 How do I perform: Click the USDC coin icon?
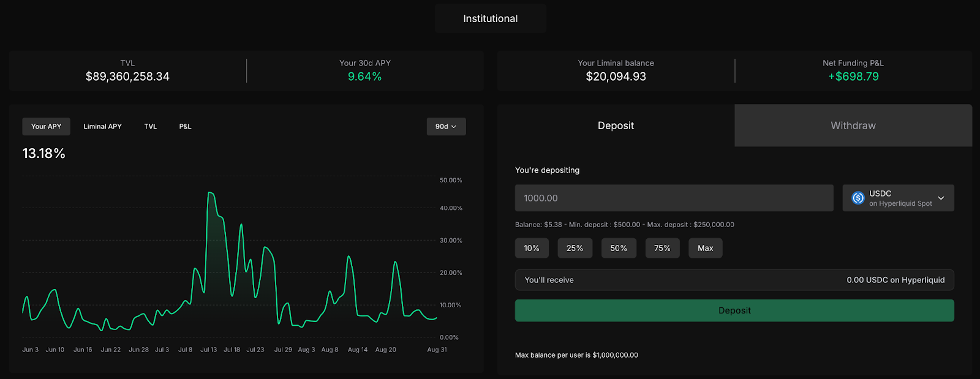click(x=858, y=198)
